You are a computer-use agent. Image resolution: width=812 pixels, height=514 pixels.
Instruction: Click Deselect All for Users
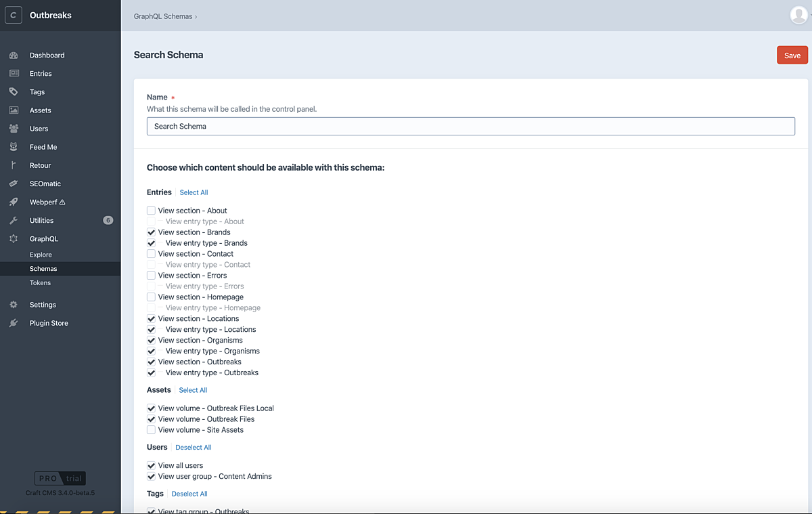tap(194, 447)
